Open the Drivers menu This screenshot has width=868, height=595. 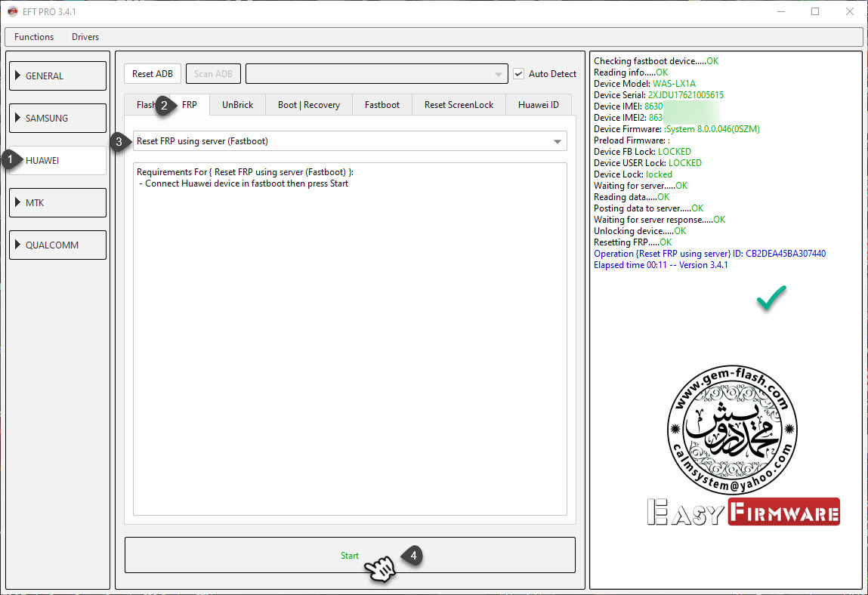[85, 36]
